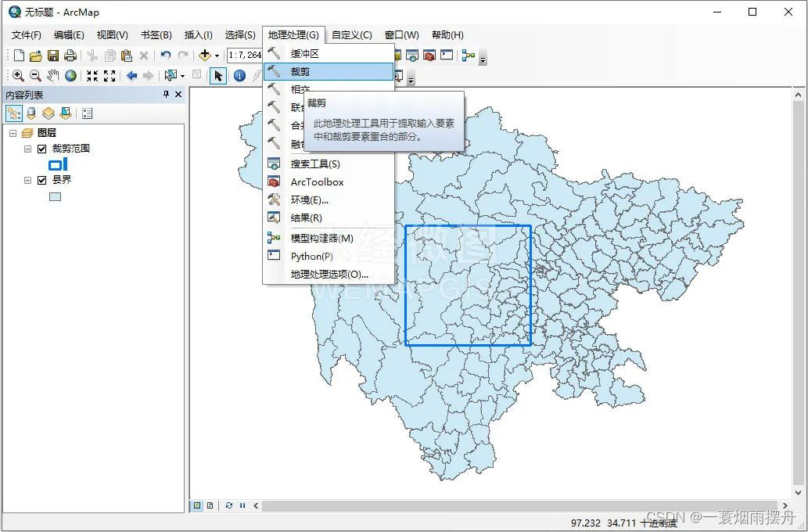
Task: Activate the Pan tool
Action: 52,75
